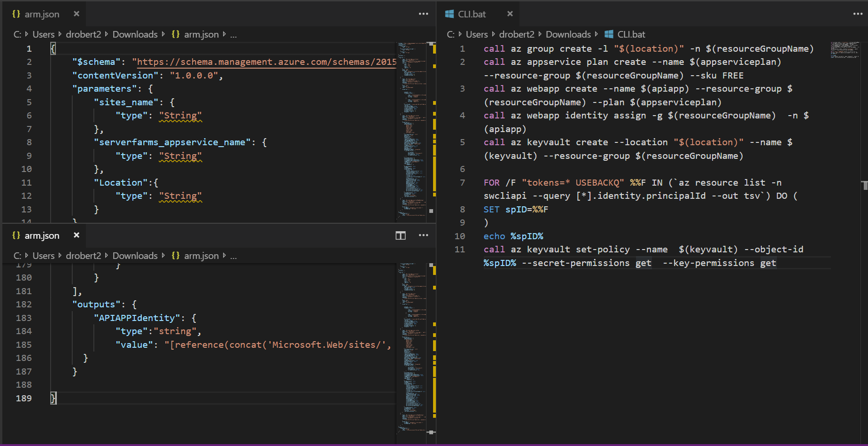Screen dimensions: 868x446
Task: Click "$schema" key on line 2
Action: [96, 62]
